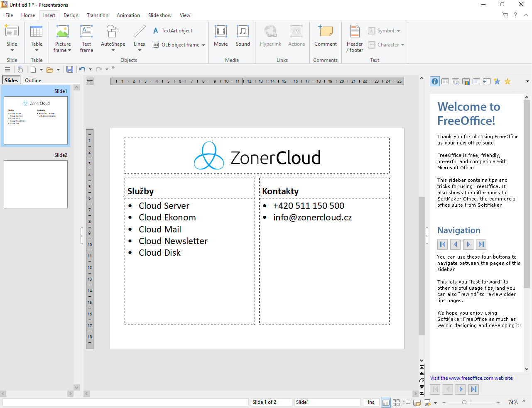Click the Save floppy disk icon

click(70, 69)
